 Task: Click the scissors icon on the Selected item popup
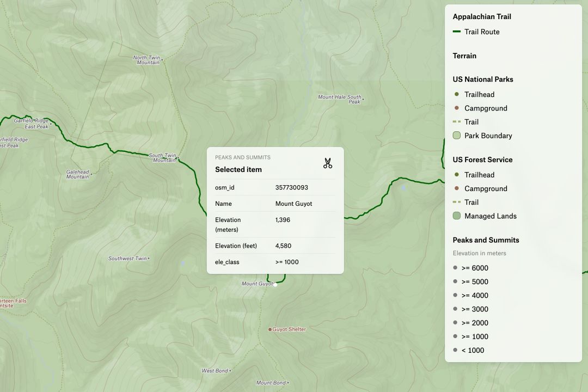click(327, 162)
